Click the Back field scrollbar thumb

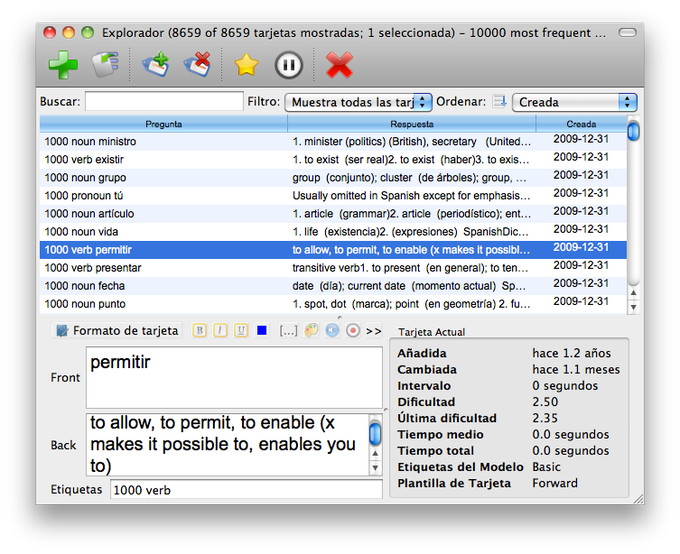pos(375,434)
